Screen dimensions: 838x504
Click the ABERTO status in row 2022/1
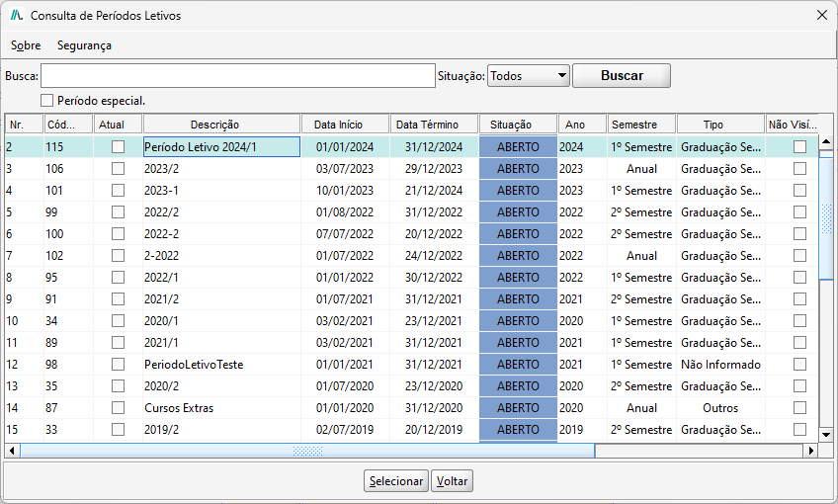519,278
